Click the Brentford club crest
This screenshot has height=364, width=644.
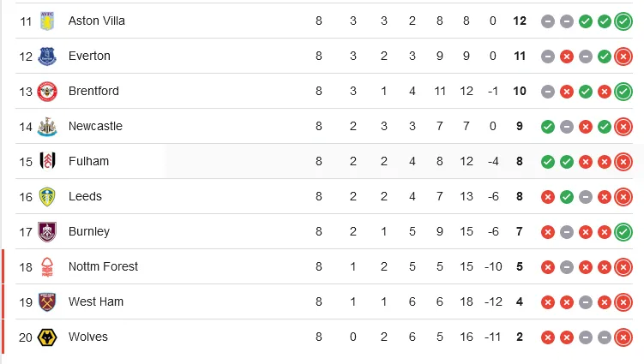click(46, 91)
